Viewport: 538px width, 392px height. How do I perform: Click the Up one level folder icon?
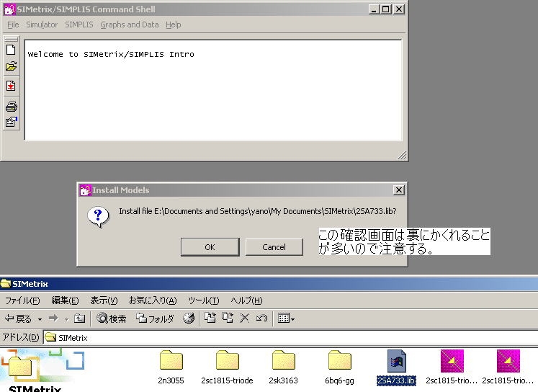80,319
